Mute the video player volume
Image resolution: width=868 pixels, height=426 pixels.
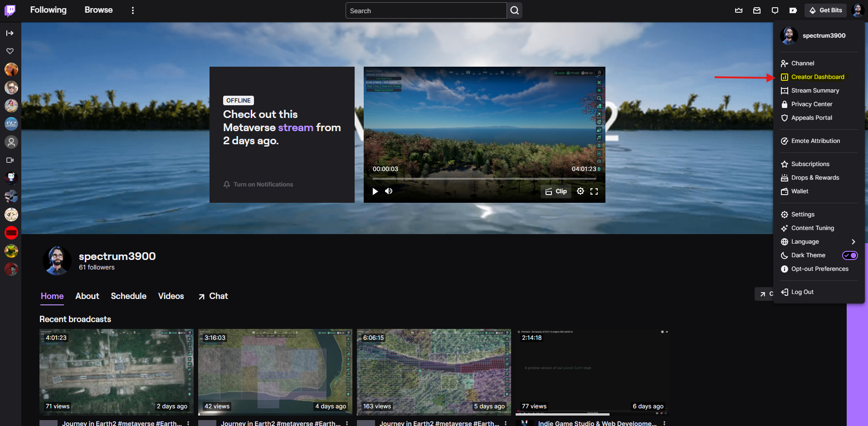click(x=389, y=191)
